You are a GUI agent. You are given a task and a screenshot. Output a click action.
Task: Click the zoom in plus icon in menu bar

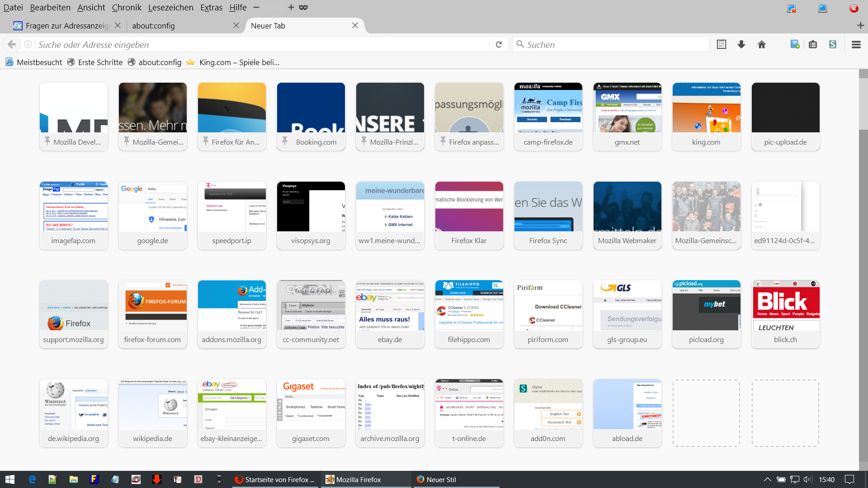coord(291,7)
